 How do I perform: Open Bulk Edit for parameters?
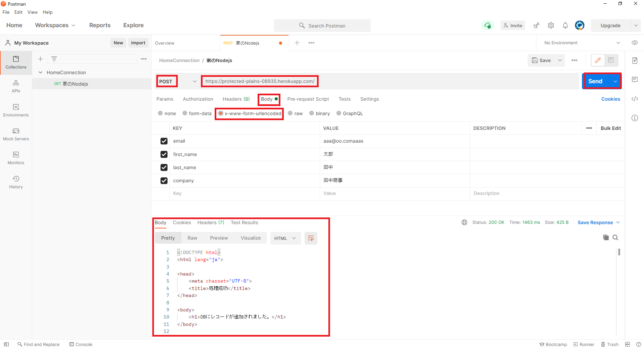pyautogui.click(x=610, y=128)
